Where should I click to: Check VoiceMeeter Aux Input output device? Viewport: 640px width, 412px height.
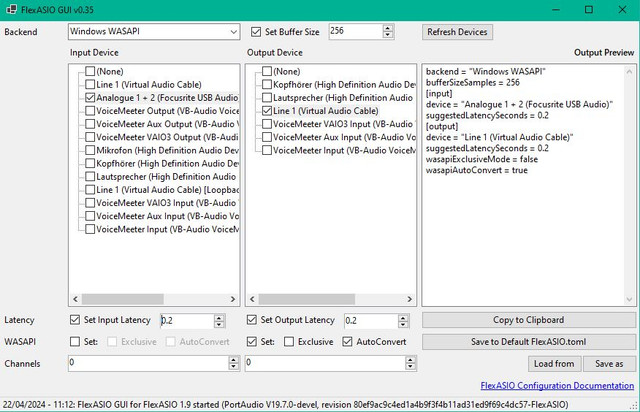point(267,137)
